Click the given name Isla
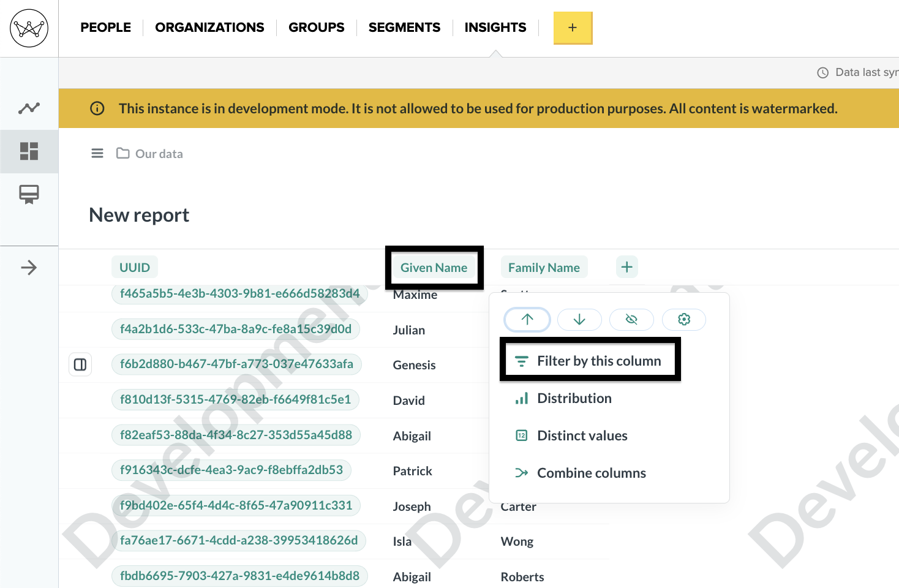 click(402, 541)
